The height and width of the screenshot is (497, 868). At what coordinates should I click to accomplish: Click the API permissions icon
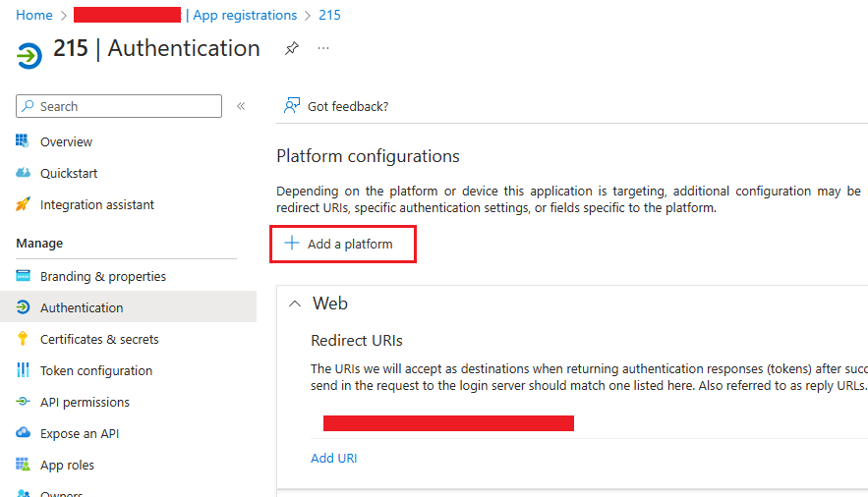point(24,402)
